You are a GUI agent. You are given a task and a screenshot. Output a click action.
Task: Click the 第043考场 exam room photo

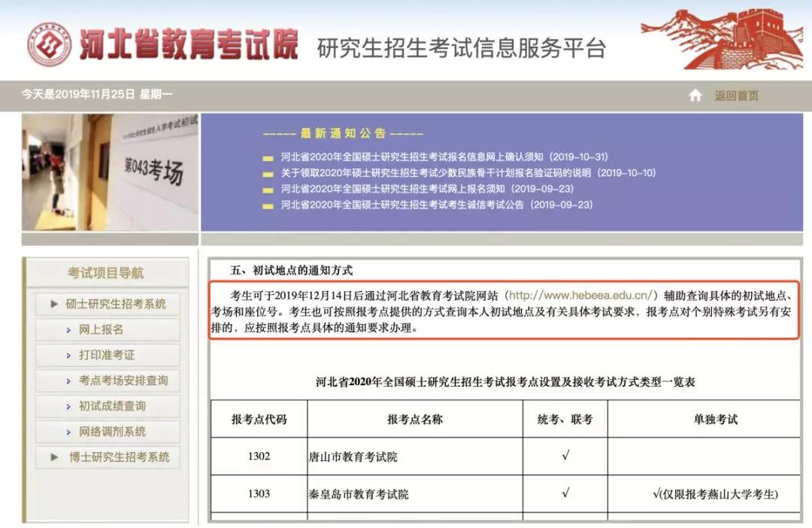pyautogui.click(x=110, y=172)
